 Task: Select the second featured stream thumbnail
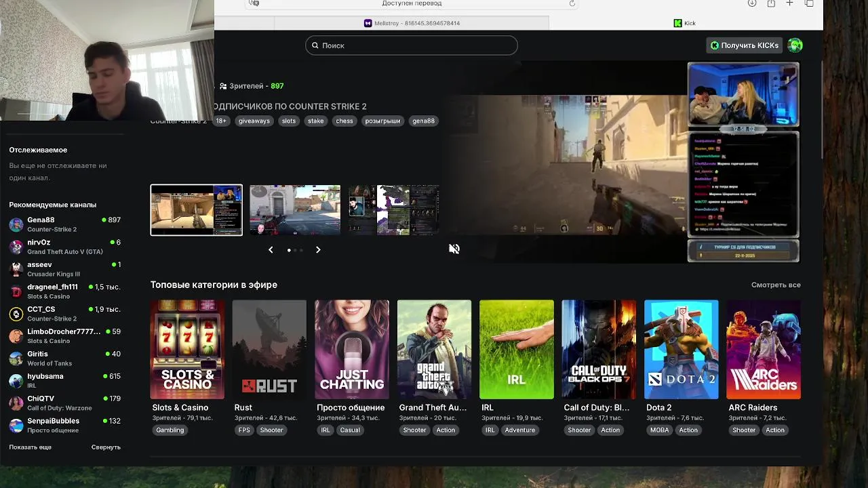(295, 210)
